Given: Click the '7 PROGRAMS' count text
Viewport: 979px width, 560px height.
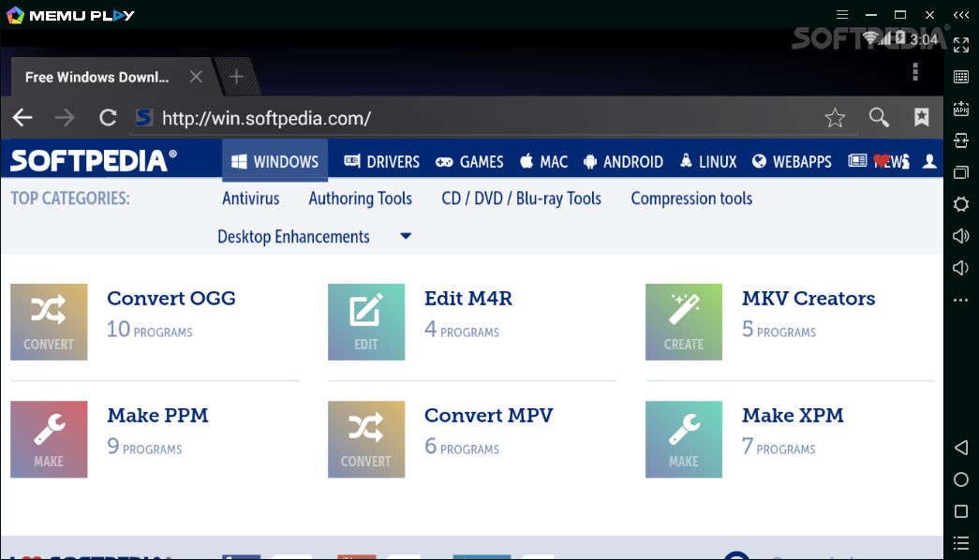Looking at the screenshot, I should [x=779, y=447].
